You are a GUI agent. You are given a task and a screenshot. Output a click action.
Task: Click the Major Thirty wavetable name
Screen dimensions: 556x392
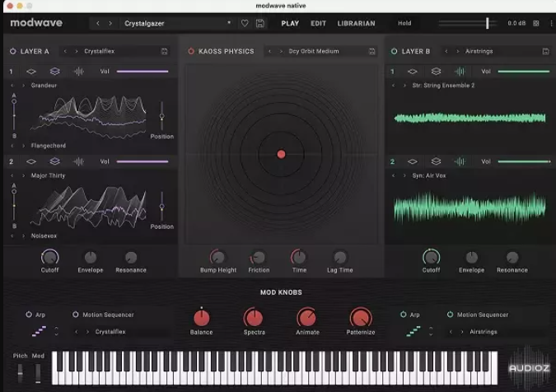click(x=48, y=175)
